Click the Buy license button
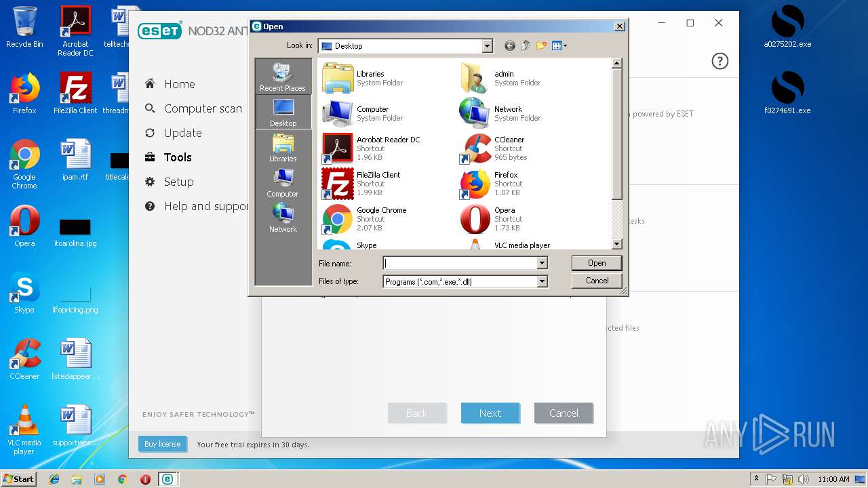This screenshot has width=868, height=488. click(x=163, y=444)
